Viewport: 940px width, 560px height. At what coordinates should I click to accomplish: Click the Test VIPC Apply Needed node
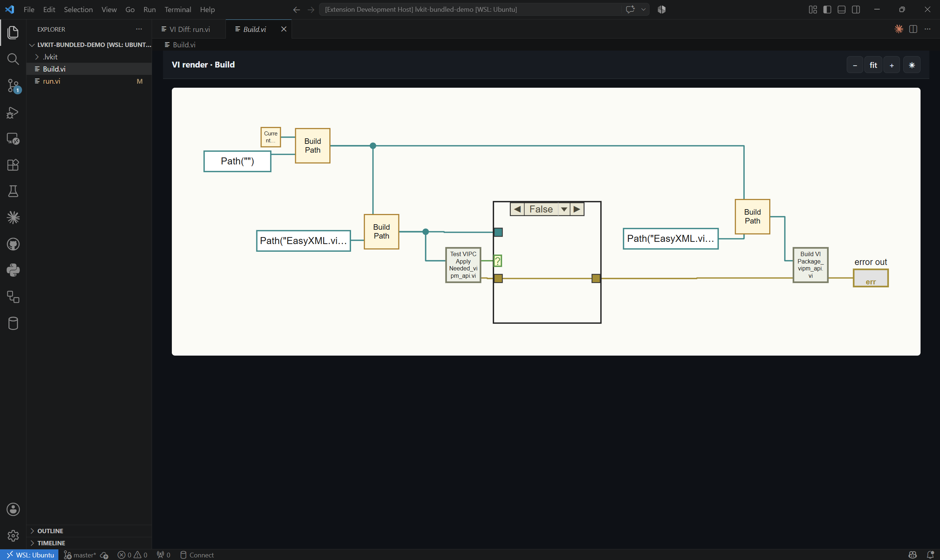(x=463, y=265)
